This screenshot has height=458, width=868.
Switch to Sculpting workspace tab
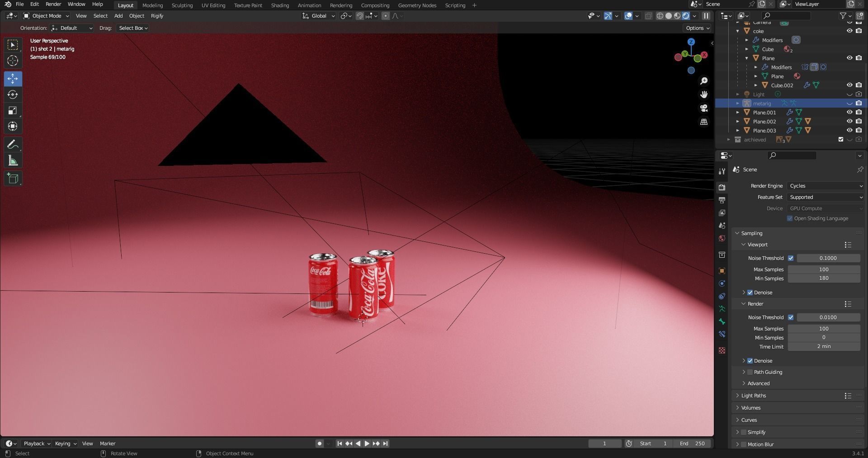(x=182, y=5)
